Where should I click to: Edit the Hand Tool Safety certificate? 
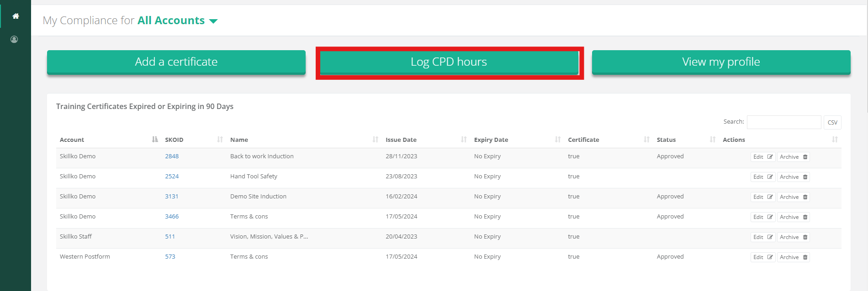(763, 177)
